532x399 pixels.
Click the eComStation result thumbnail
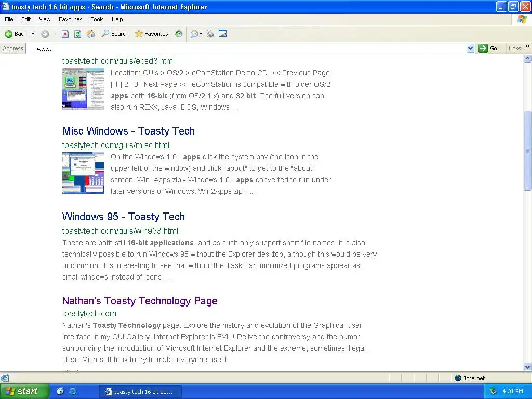[x=83, y=89]
